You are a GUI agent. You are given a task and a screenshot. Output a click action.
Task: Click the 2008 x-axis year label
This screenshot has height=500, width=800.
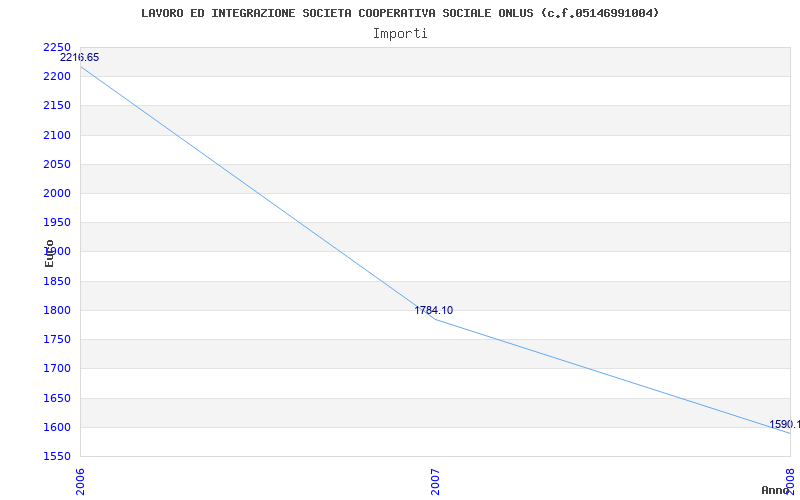click(790, 480)
